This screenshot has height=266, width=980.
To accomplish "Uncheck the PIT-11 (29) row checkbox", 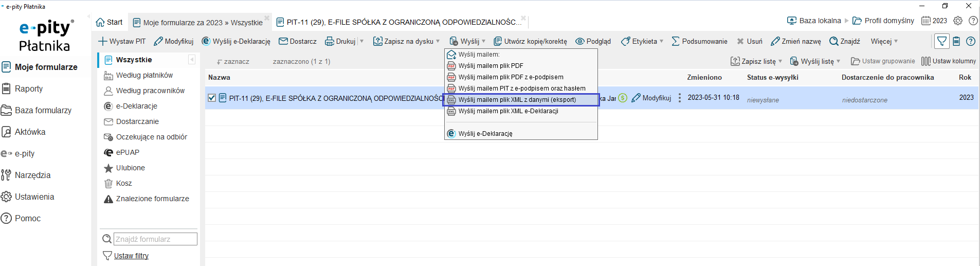I will coord(212,98).
